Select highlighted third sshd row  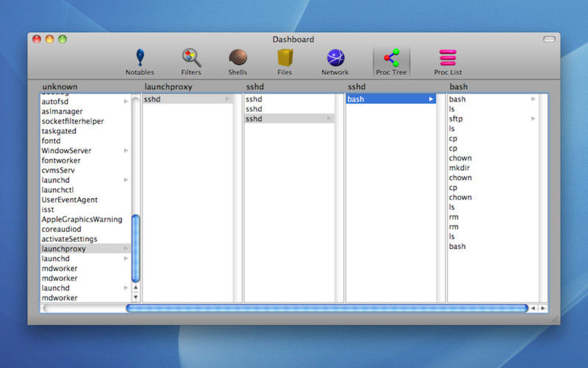[289, 118]
